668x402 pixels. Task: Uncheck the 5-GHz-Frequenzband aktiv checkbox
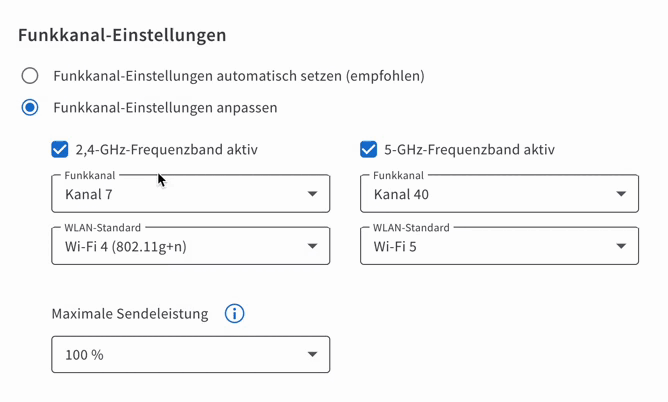369,149
